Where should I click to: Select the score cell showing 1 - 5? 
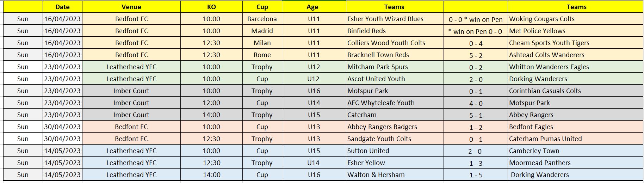(x=476, y=175)
